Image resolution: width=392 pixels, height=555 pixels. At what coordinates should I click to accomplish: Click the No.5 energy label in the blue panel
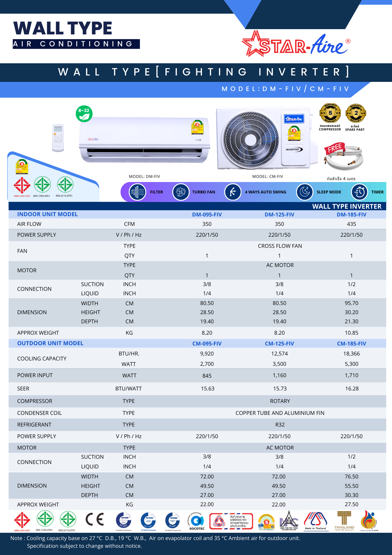click(x=22, y=167)
